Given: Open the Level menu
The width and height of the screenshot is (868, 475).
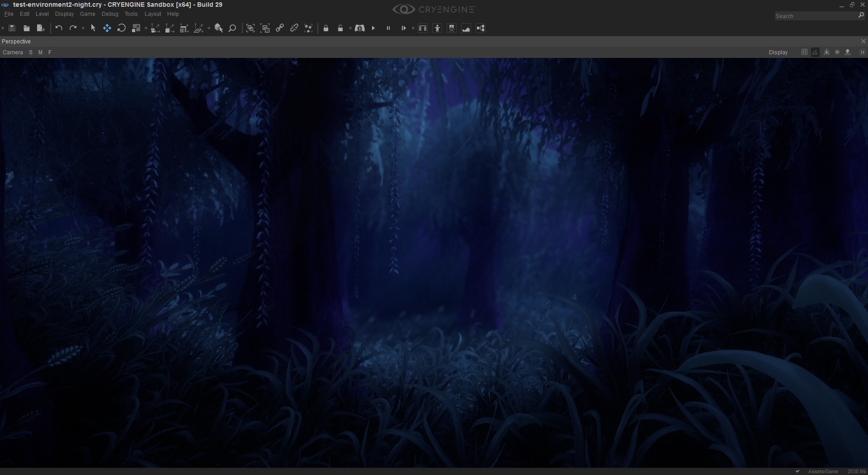Looking at the screenshot, I should [x=42, y=14].
